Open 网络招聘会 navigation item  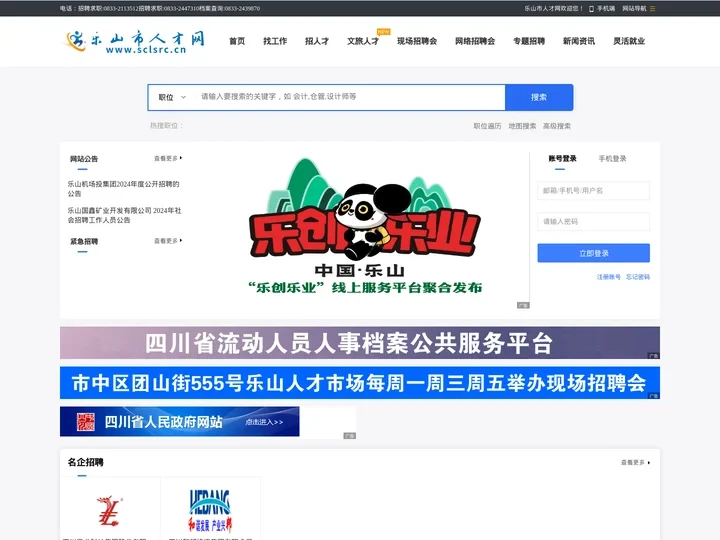[x=475, y=41]
